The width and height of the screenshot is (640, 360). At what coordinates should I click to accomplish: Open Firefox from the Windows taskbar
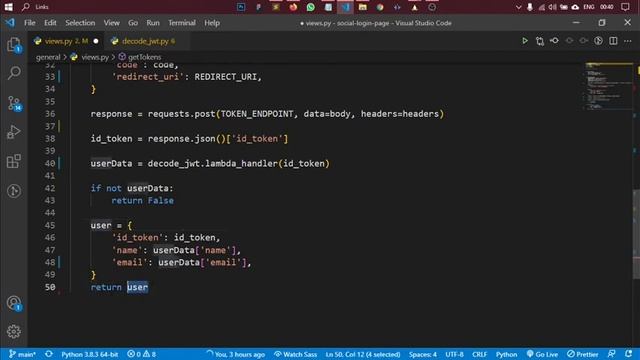coord(293,7)
